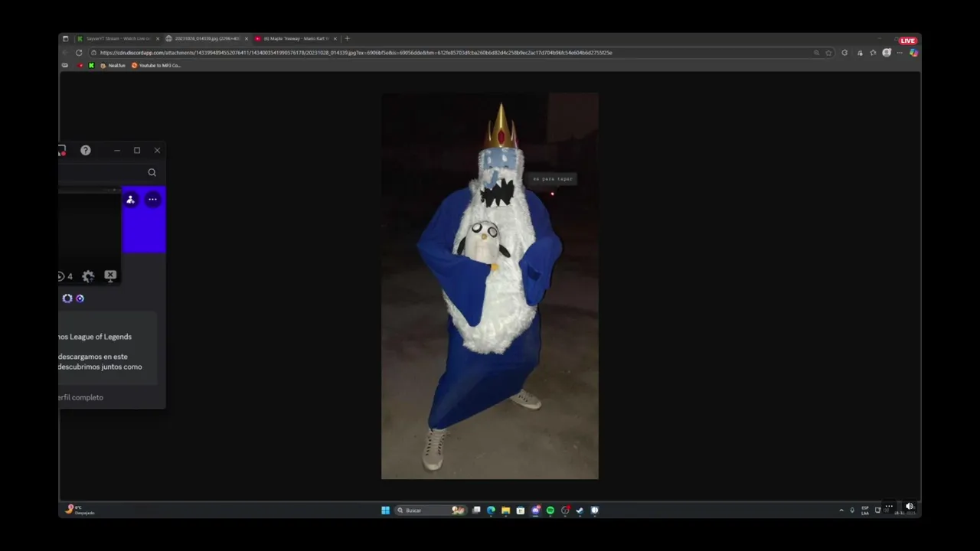Screen dimensions: 980x551
Task: Close the Maple Treeway tab
Action: pos(335,38)
